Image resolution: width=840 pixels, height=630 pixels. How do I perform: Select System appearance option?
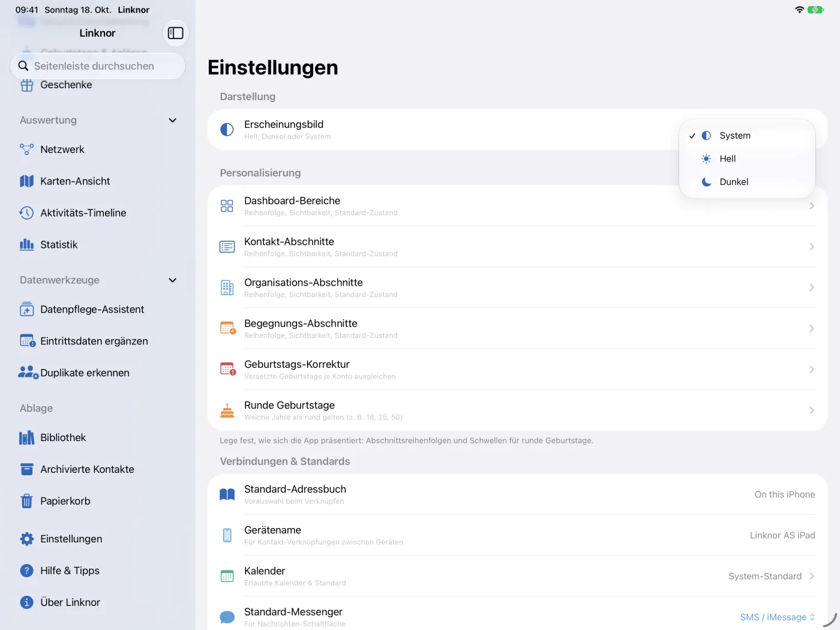point(747,136)
